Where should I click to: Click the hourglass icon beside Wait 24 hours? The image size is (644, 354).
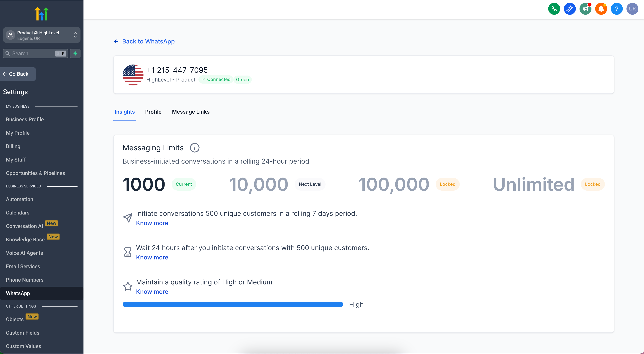(x=128, y=252)
